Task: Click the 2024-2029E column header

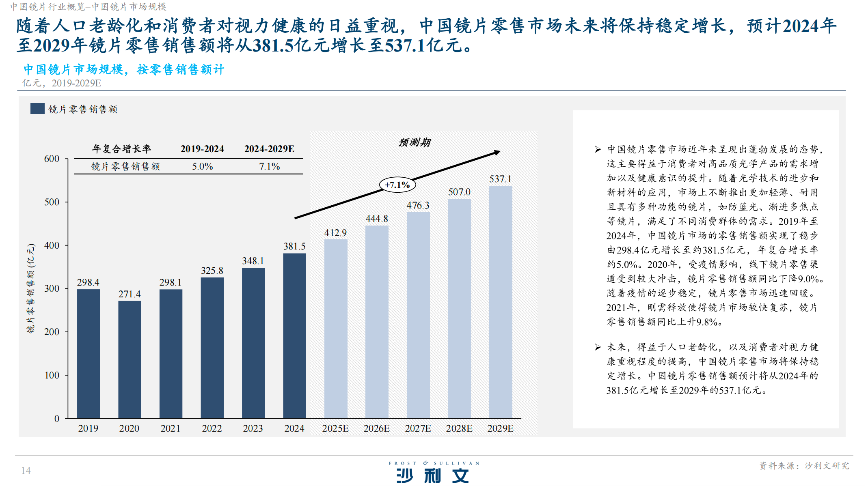Action: 269,149
